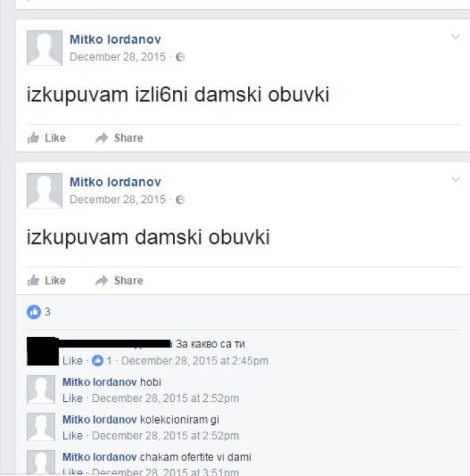Open second post's December 28, 2015 timestamp

pos(118,200)
